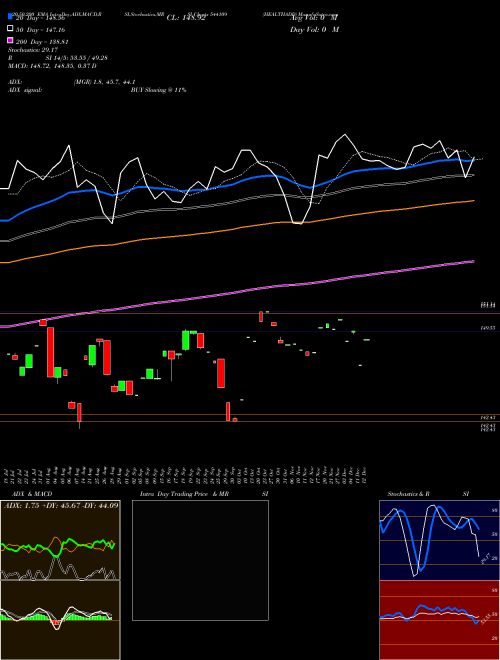
Task: Click the 29.17 value tag on stochastics line
Action: click(x=485, y=558)
